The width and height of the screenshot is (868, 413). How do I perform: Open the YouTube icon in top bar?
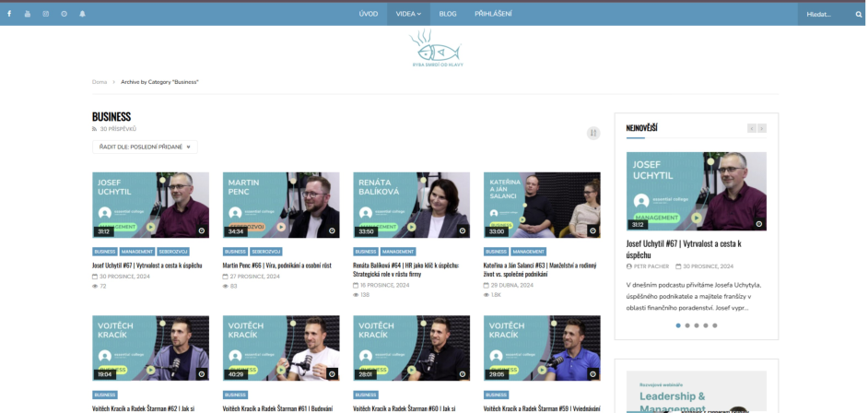point(28,14)
